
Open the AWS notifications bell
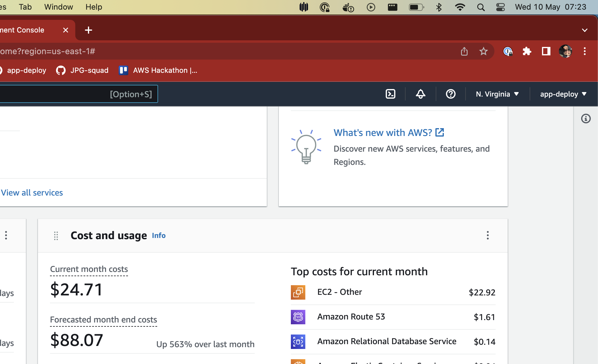coord(421,94)
